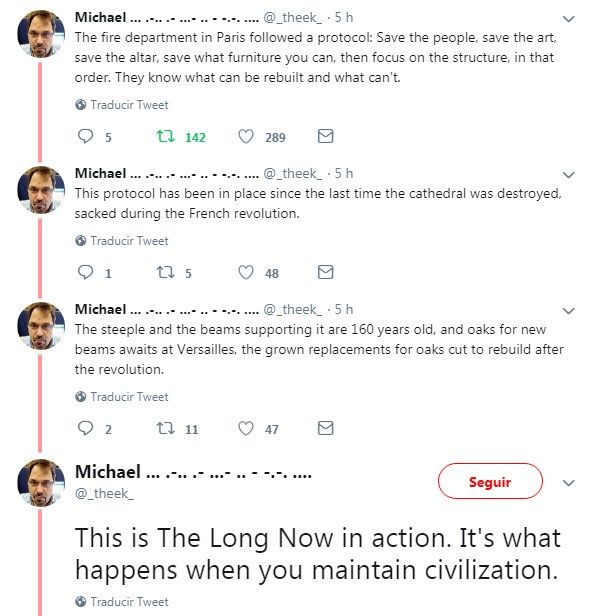
Task: Reply to the fire department protocol tweet
Action: tap(85, 137)
